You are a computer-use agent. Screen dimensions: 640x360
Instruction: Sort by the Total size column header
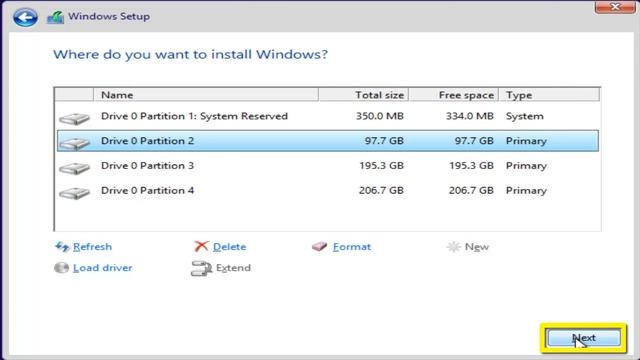tap(363, 95)
